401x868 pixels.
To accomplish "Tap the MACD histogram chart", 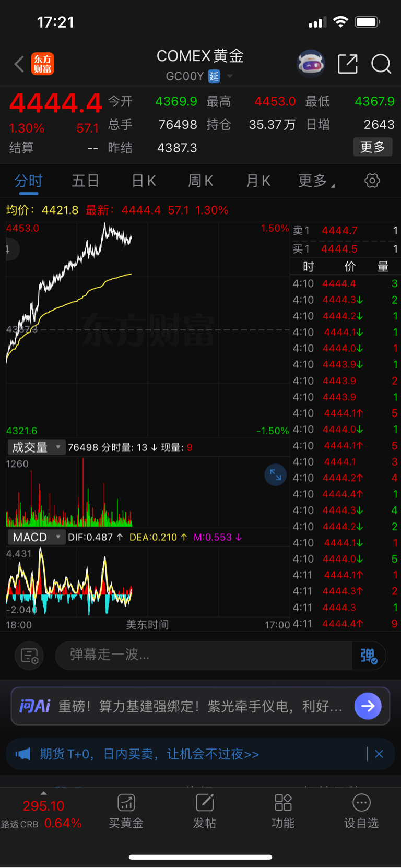I will (x=148, y=581).
